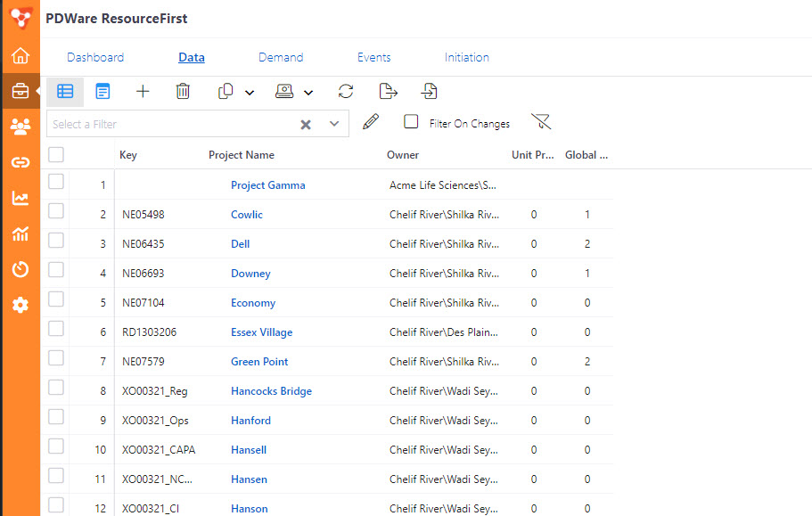This screenshot has width=812, height=516.
Task: Edit the filter with the pencil icon
Action: (x=371, y=121)
